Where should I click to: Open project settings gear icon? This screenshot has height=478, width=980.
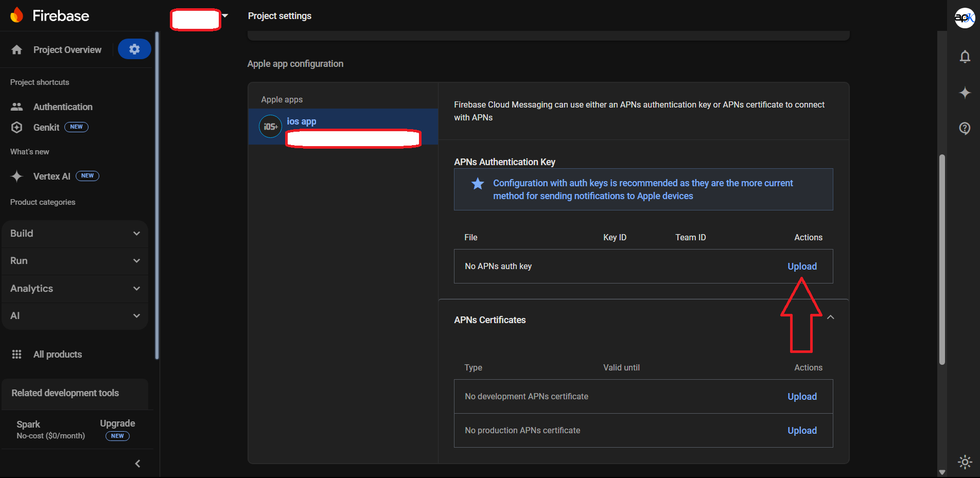134,49
